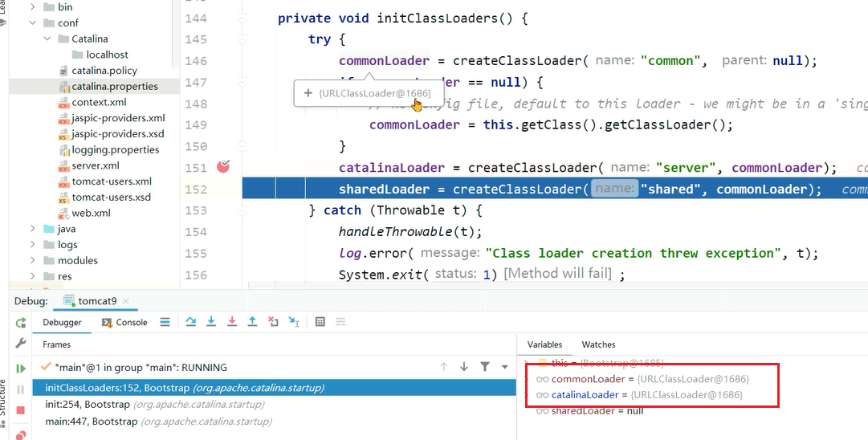Expand the java folder in project tree
This screenshot has width=868, height=440.
33,229
